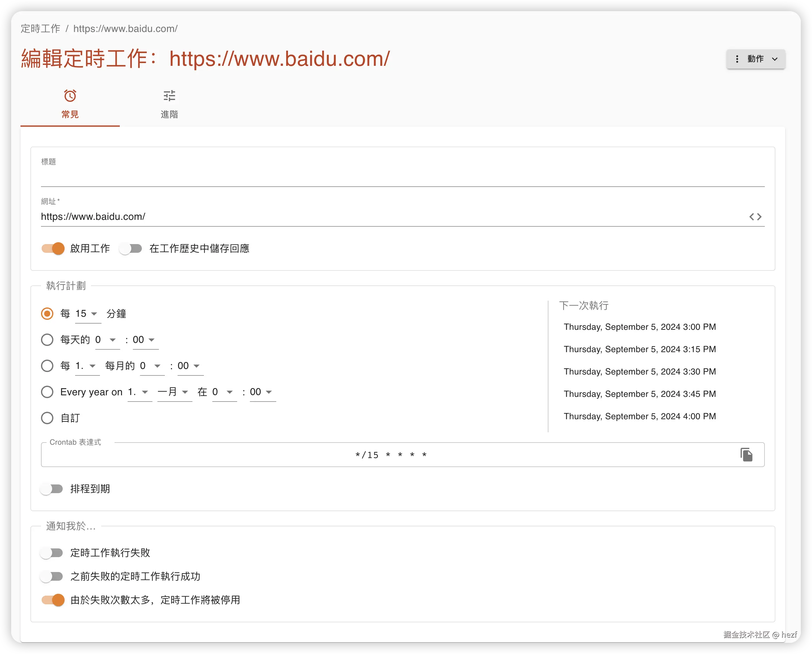The image size is (812, 654).
Task: Select the Every year on radio option
Action: tap(47, 392)
